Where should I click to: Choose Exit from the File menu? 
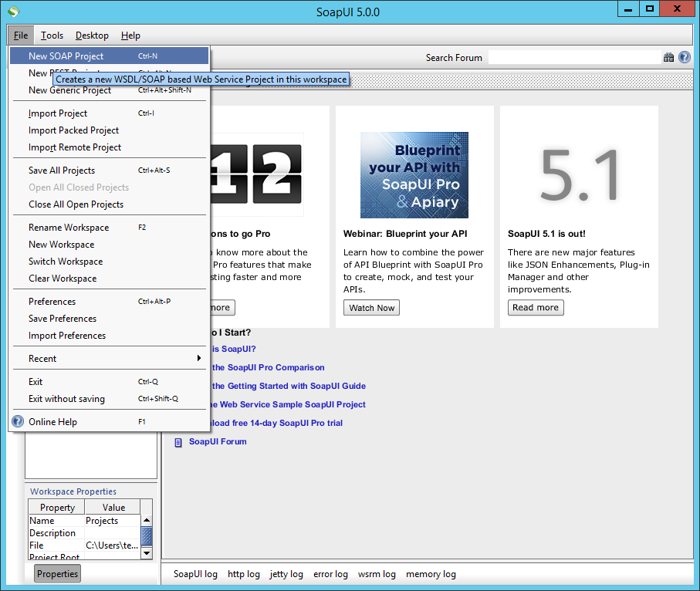click(109, 382)
